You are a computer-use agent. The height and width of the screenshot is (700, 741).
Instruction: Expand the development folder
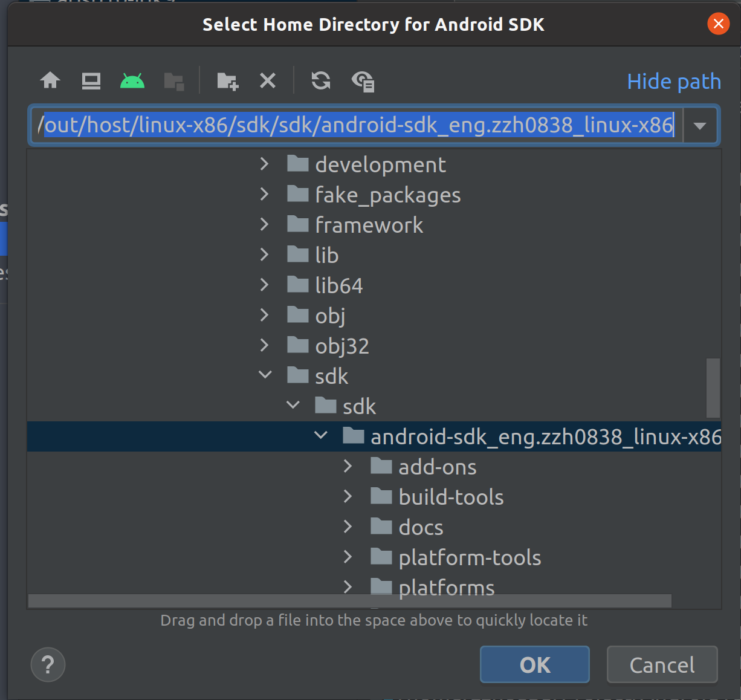(x=264, y=164)
